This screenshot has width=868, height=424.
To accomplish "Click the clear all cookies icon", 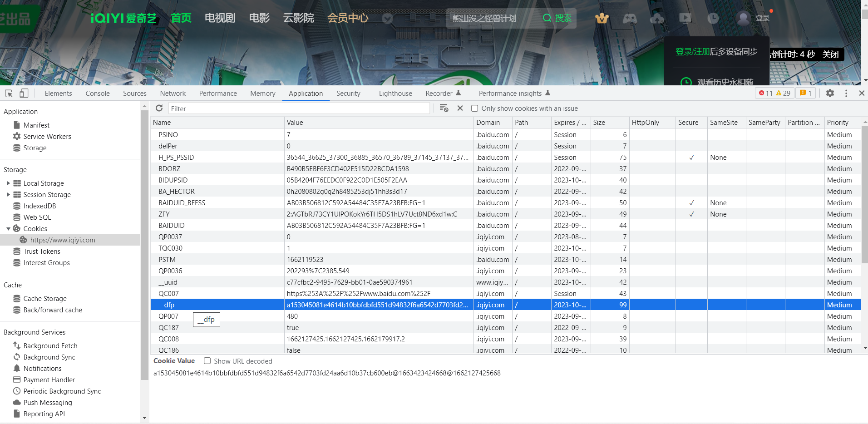I will click(444, 108).
